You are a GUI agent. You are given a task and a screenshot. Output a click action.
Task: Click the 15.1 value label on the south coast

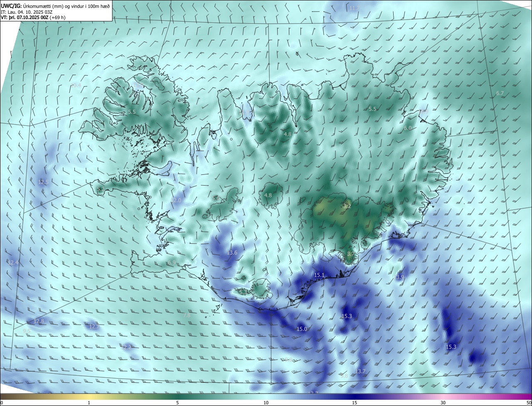[319, 275]
